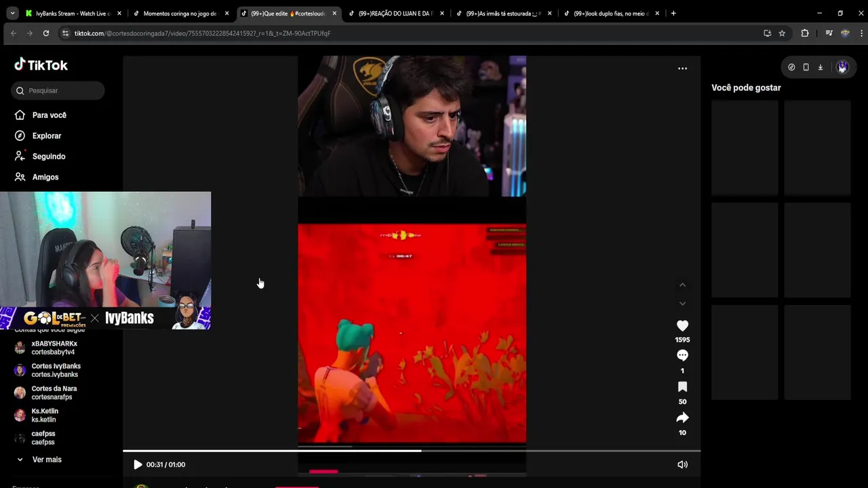
Task: Click the Seguindo person icon
Action: (x=20, y=156)
